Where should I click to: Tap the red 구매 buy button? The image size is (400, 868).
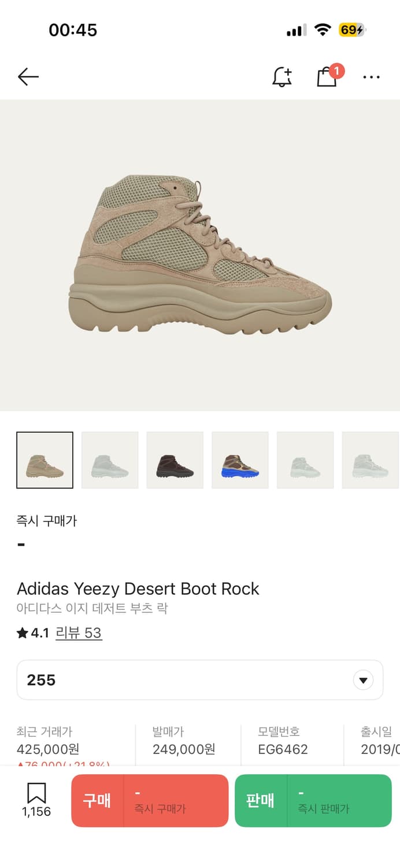[150, 801]
